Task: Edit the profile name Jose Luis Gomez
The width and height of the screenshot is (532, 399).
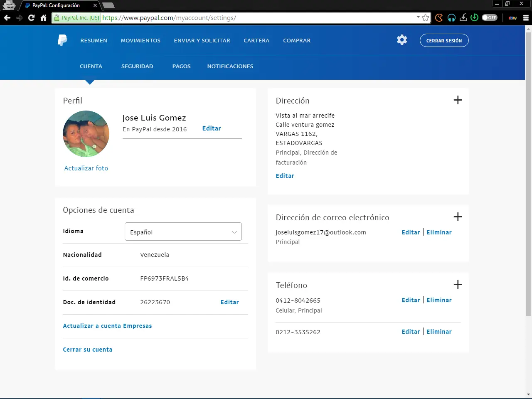Action: click(x=212, y=128)
